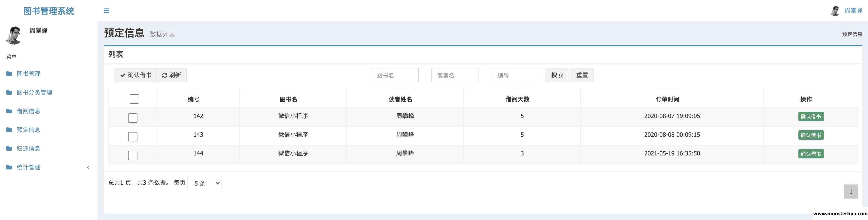
Task: Click the 订单时间 column header
Action: [667, 99]
